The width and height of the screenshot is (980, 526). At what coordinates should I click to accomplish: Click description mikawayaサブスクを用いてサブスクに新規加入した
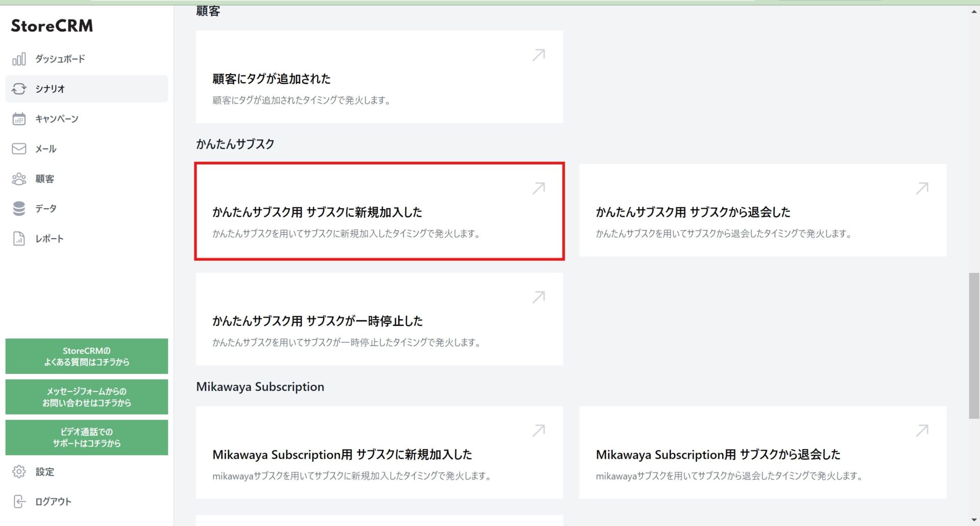click(352, 476)
